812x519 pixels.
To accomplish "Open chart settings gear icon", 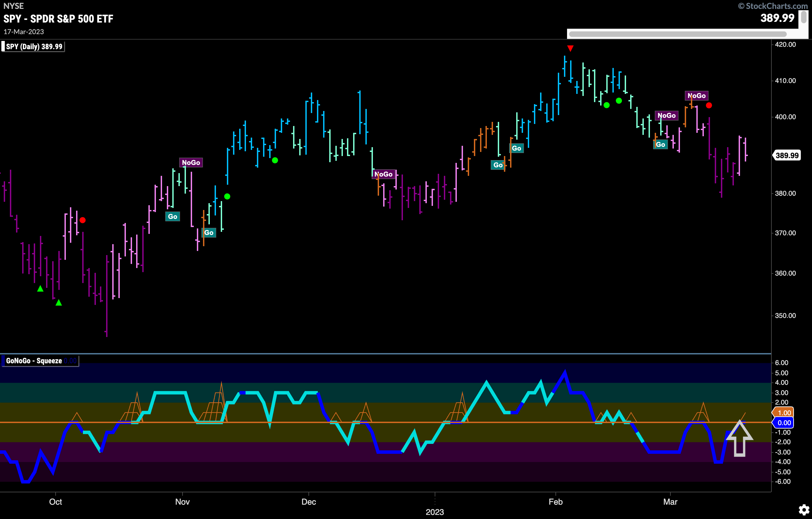I will (804, 510).
